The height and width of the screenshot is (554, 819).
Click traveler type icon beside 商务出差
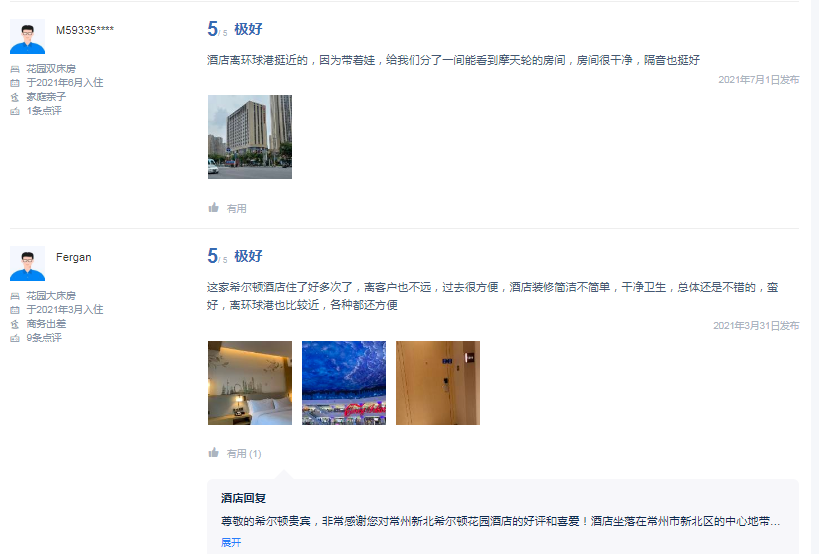click(15, 324)
